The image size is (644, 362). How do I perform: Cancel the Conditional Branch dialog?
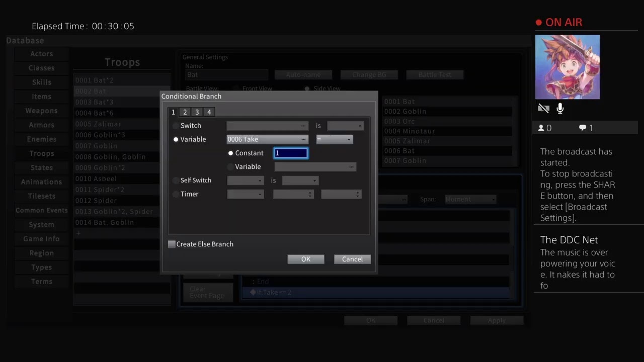click(352, 259)
